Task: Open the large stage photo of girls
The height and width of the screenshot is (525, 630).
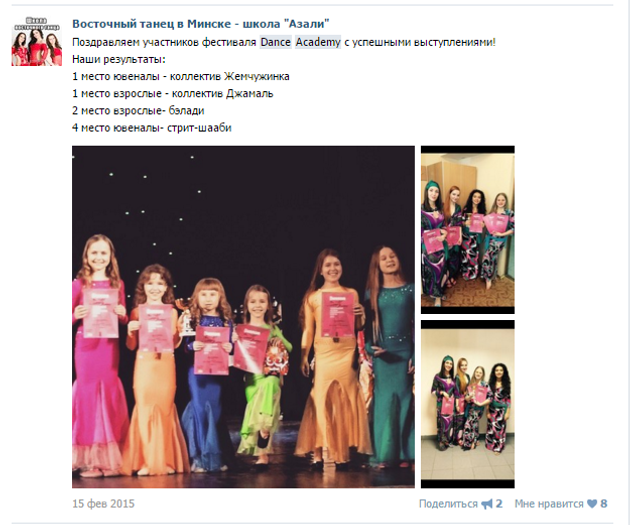Action: [x=243, y=317]
